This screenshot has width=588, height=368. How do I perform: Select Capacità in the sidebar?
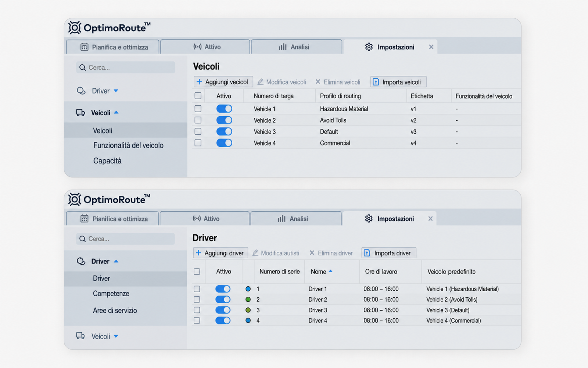click(x=107, y=161)
